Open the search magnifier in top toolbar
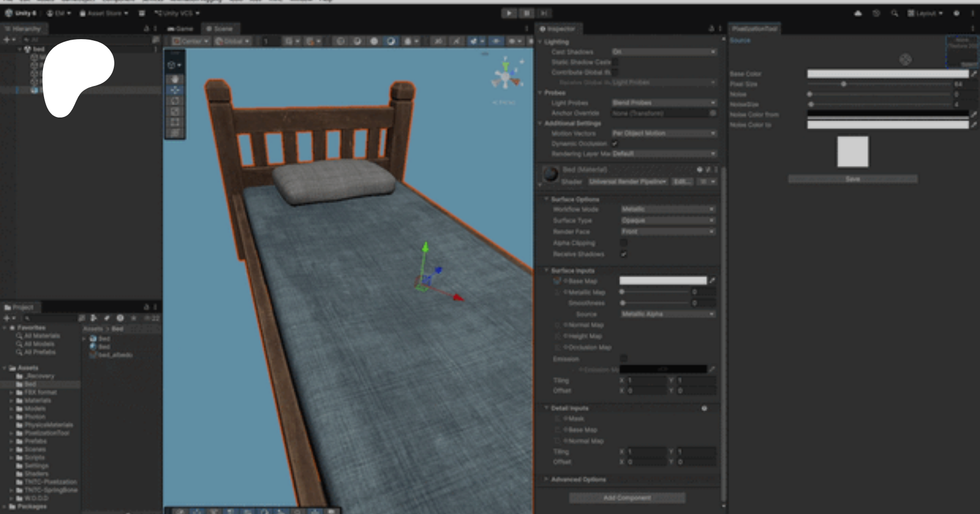Viewport: 980px width, 514px height. point(895,13)
